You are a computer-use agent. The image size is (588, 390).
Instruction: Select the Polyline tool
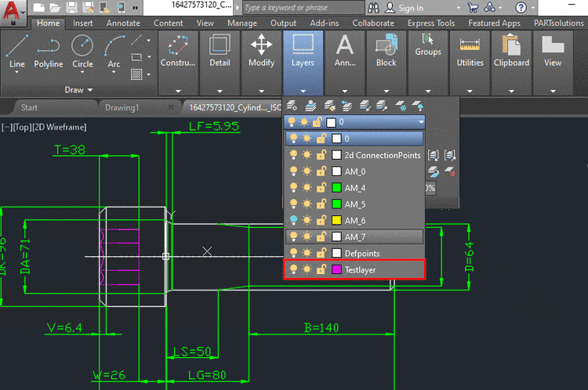pyautogui.click(x=49, y=52)
